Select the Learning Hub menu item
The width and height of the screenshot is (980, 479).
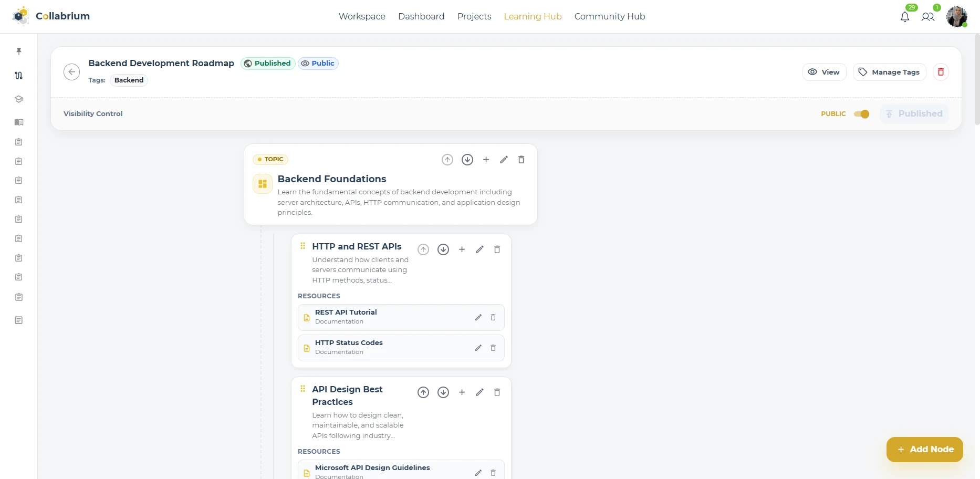[x=533, y=16]
